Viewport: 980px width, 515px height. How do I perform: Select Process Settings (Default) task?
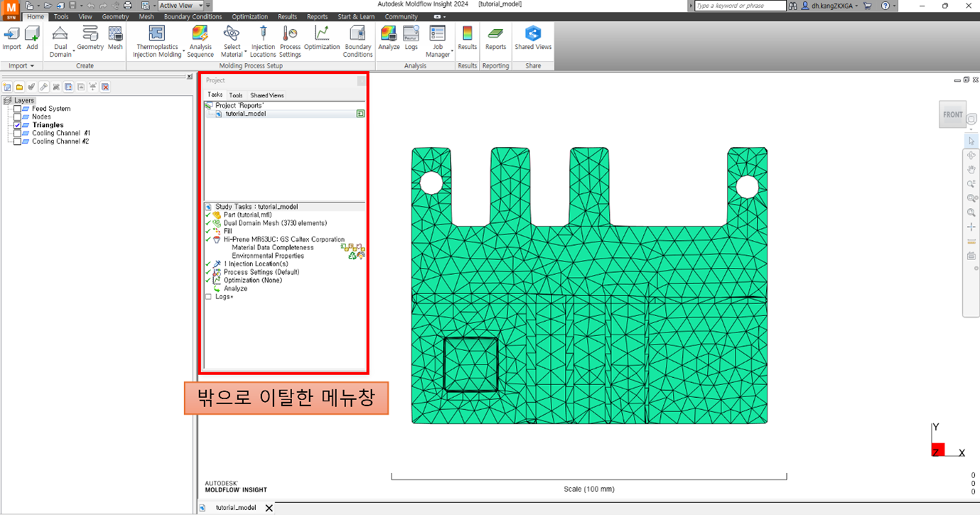click(262, 272)
